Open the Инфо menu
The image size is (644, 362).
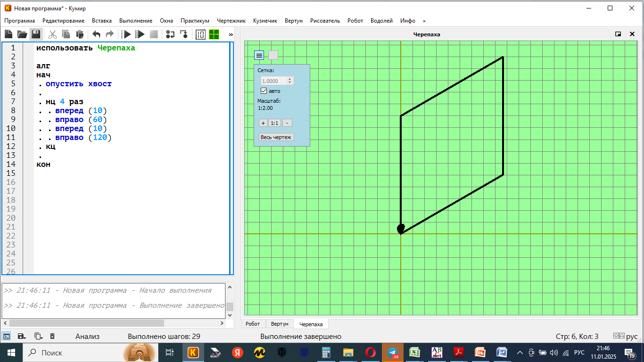(x=408, y=21)
